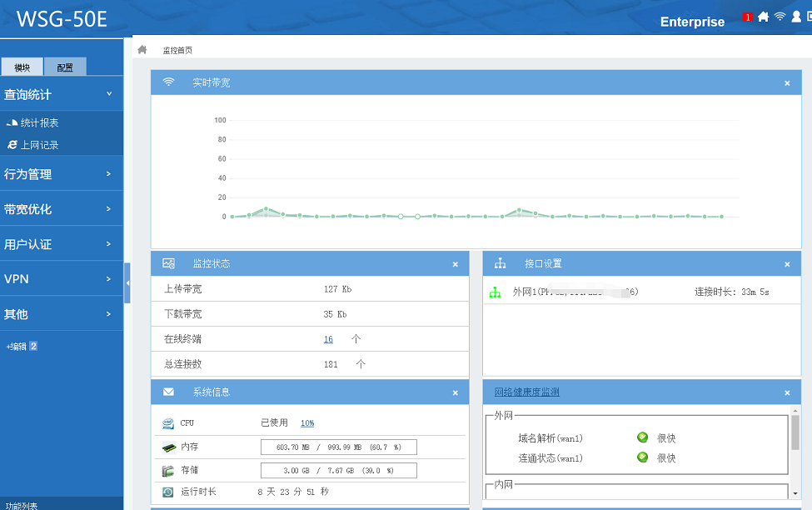Collapse the sidebar using the splitter handle
The width and height of the screenshot is (812, 510).
coord(127,284)
